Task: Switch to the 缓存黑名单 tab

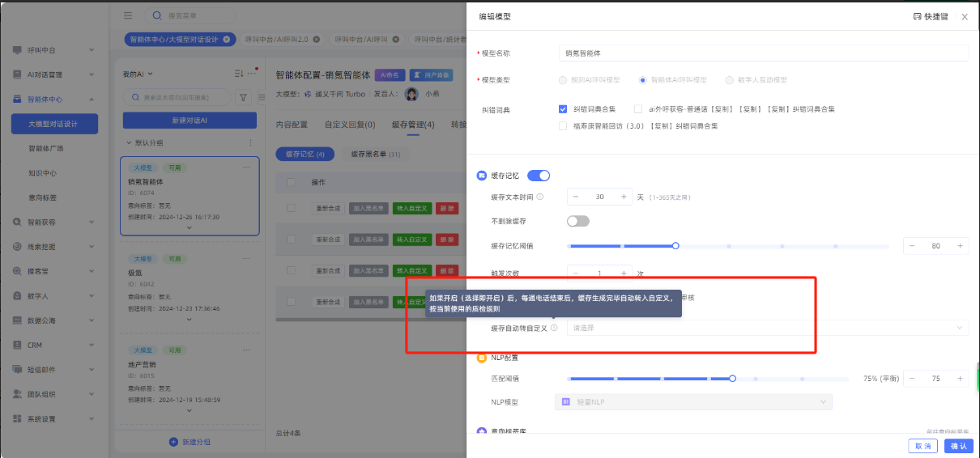Action: [374, 154]
